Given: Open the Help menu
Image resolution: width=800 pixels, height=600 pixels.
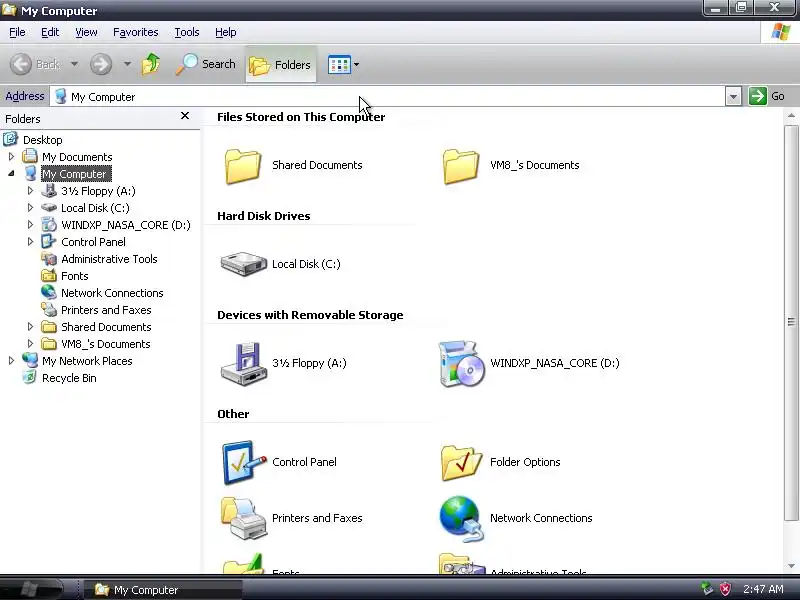Looking at the screenshot, I should (226, 32).
